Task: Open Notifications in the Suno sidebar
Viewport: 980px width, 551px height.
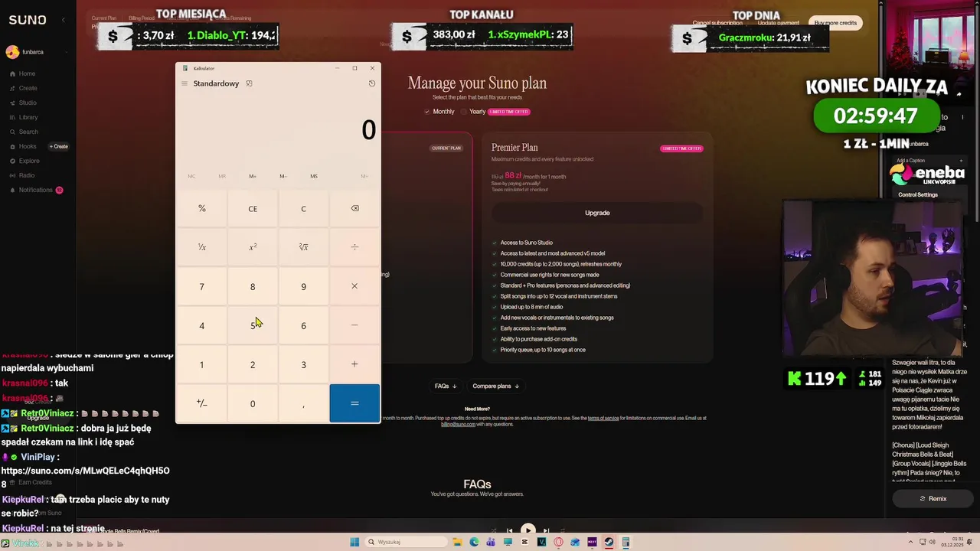Action: pos(35,190)
